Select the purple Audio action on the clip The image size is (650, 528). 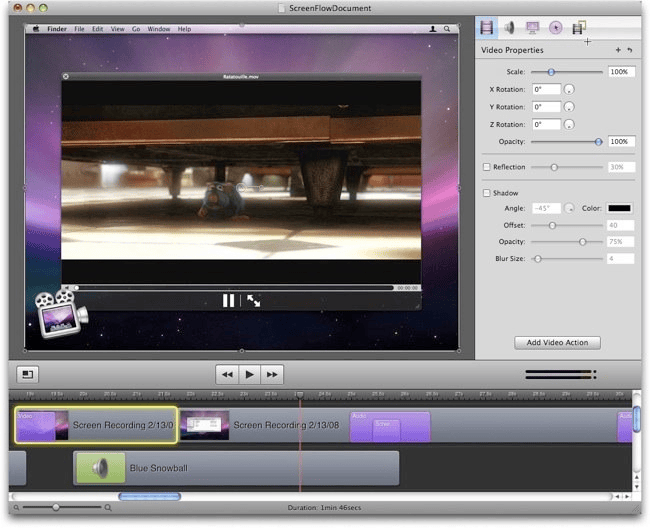tap(390, 427)
